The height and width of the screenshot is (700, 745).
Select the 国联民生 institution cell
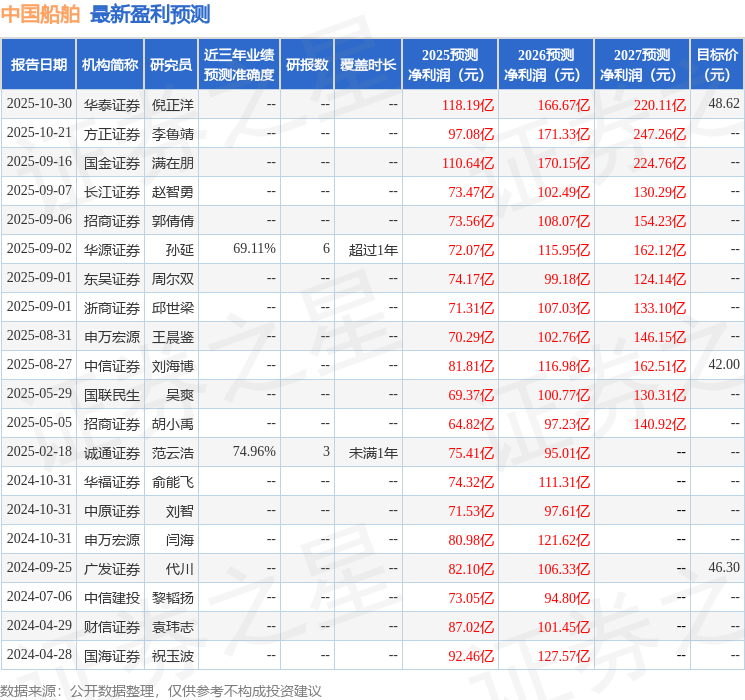(112, 395)
